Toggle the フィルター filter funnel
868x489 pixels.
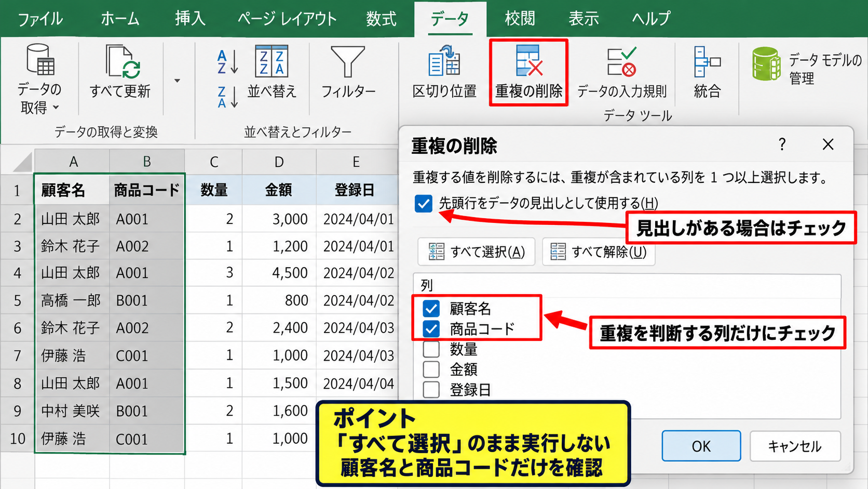point(348,72)
